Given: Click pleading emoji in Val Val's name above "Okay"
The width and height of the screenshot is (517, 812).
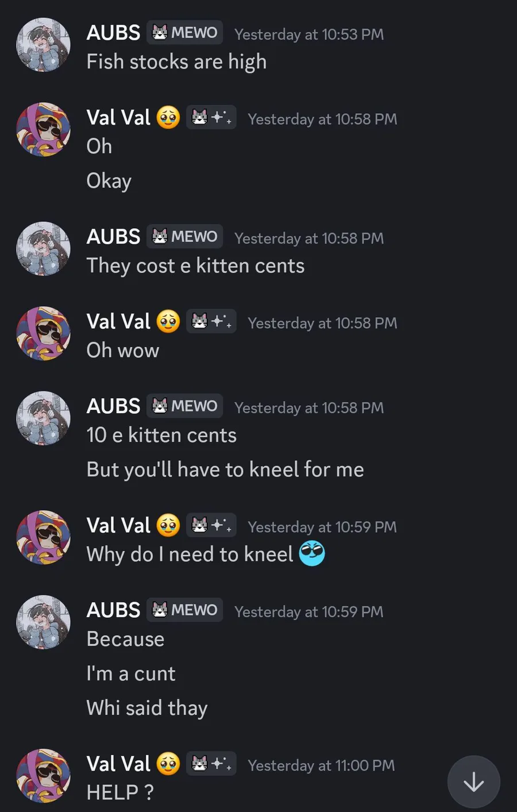Looking at the screenshot, I should click(168, 118).
